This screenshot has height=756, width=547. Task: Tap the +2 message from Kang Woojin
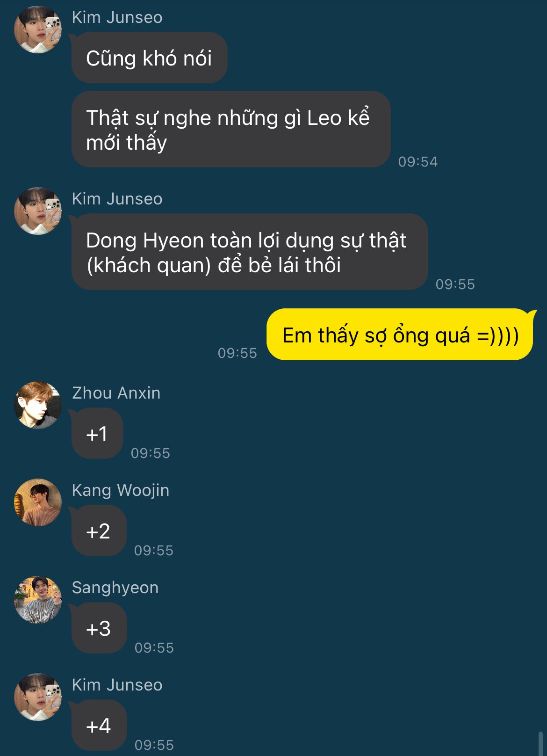[x=99, y=531]
